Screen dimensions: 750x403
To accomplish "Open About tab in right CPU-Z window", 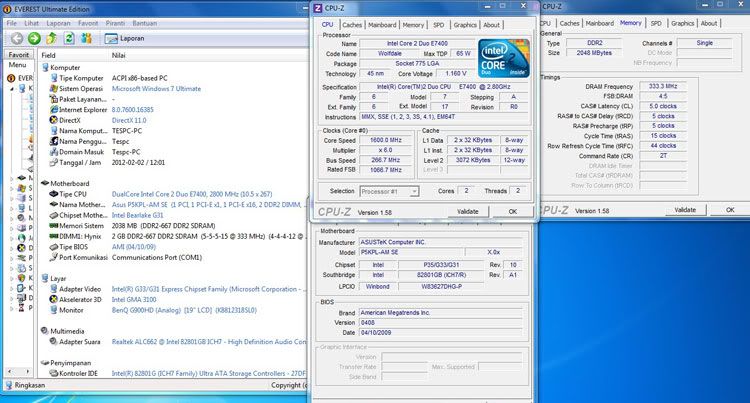I will [709, 23].
